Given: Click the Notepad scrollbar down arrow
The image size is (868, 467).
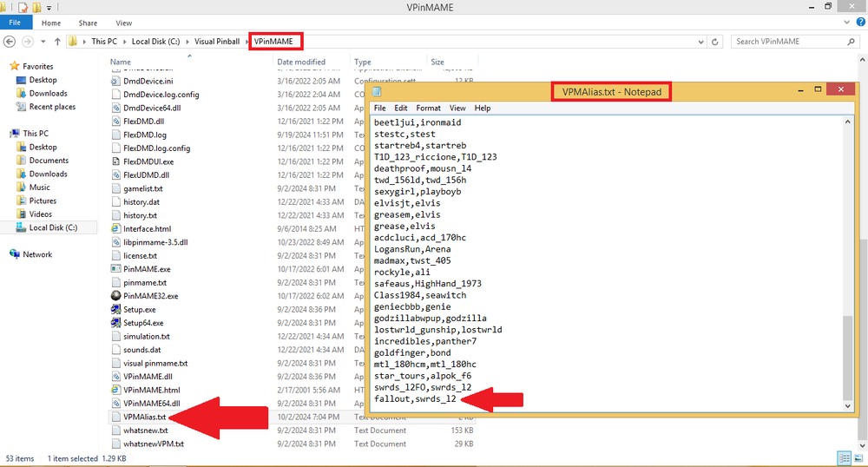Looking at the screenshot, I should tap(847, 405).
